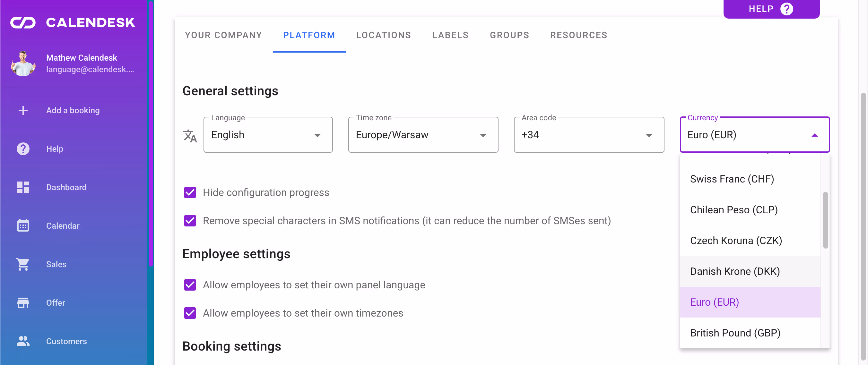
Task: Open Offer via the storefront icon
Action: pos(23,303)
